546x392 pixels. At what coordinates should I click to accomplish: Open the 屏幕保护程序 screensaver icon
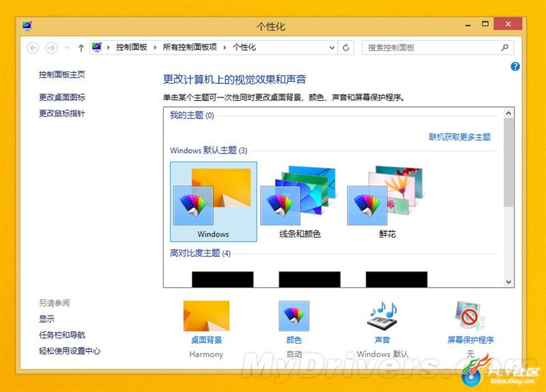click(470, 316)
